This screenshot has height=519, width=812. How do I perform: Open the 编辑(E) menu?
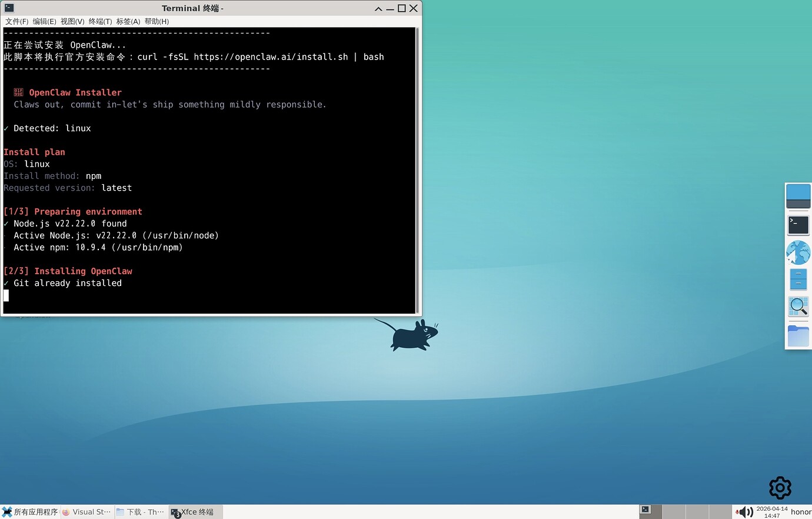tap(44, 22)
